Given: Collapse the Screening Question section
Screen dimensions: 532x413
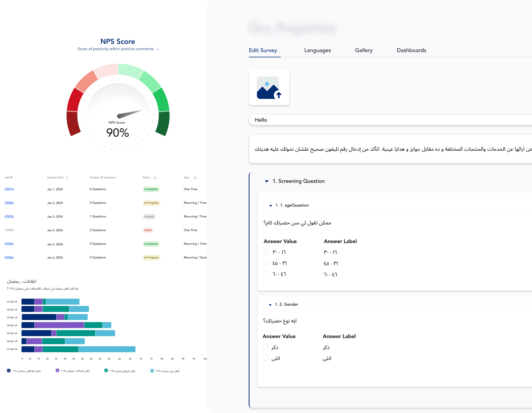Looking at the screenshot, I should [266, 181].
